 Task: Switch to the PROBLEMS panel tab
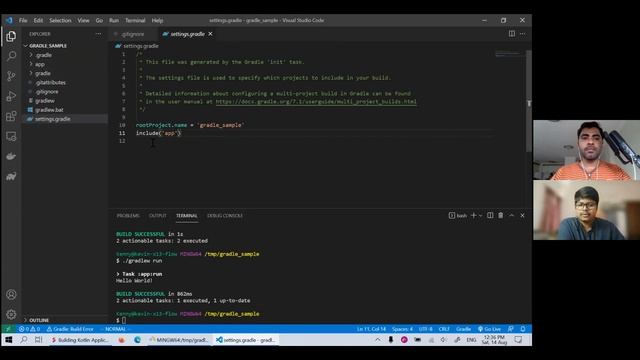point(128,216)
